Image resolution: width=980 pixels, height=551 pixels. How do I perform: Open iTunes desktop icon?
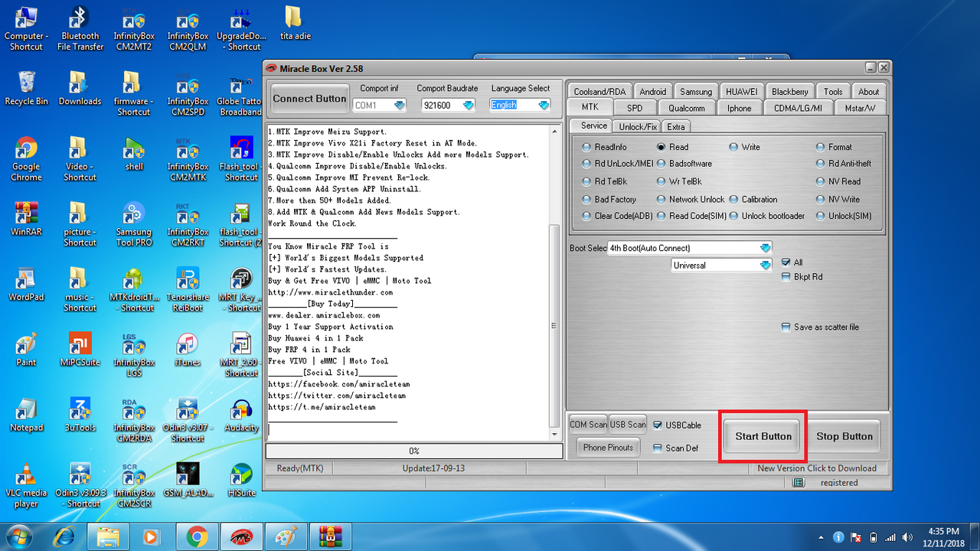click(188, 349)
